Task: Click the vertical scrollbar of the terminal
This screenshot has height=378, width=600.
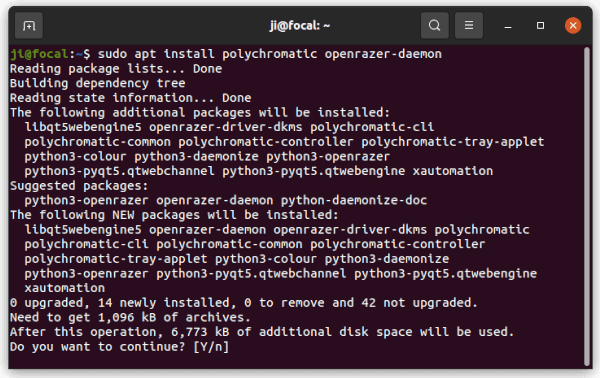Action: [587, 207]
